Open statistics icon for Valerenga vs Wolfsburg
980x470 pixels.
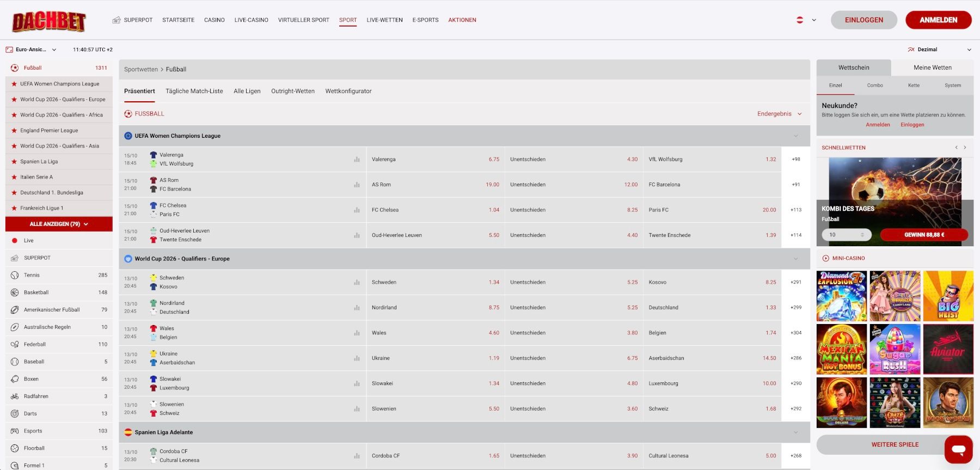pyautogui.click(x=357, y=160)
